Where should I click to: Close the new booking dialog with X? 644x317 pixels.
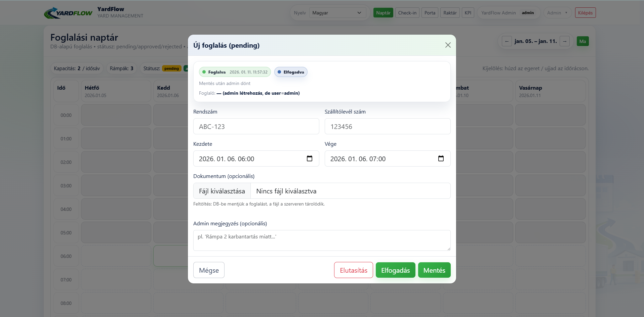tap(448, 45)
